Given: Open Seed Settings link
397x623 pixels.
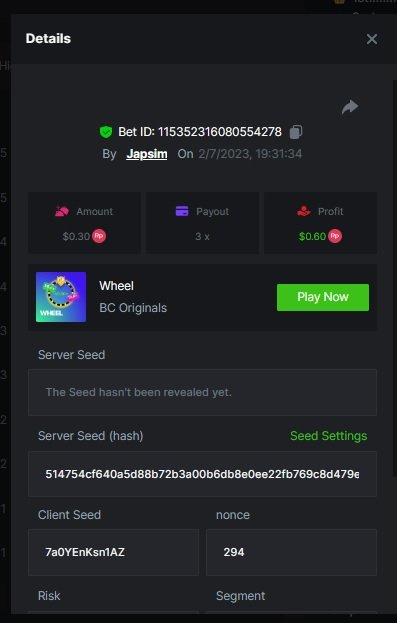Looking at the screenshot, I should [329, 436].
